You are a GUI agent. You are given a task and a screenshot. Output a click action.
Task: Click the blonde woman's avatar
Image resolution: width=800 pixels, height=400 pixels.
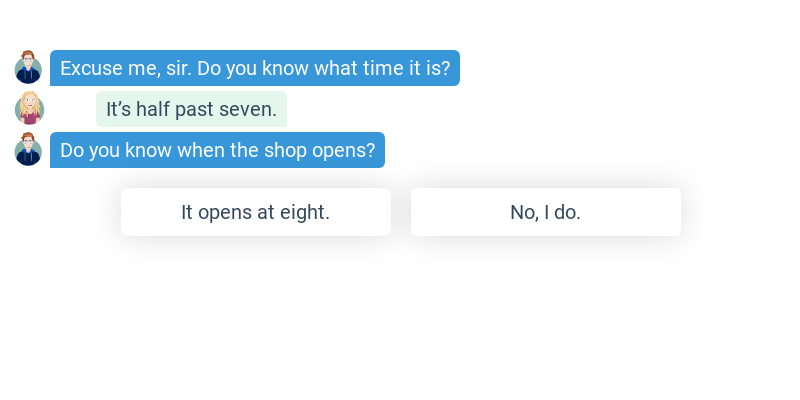pos(29,109)
